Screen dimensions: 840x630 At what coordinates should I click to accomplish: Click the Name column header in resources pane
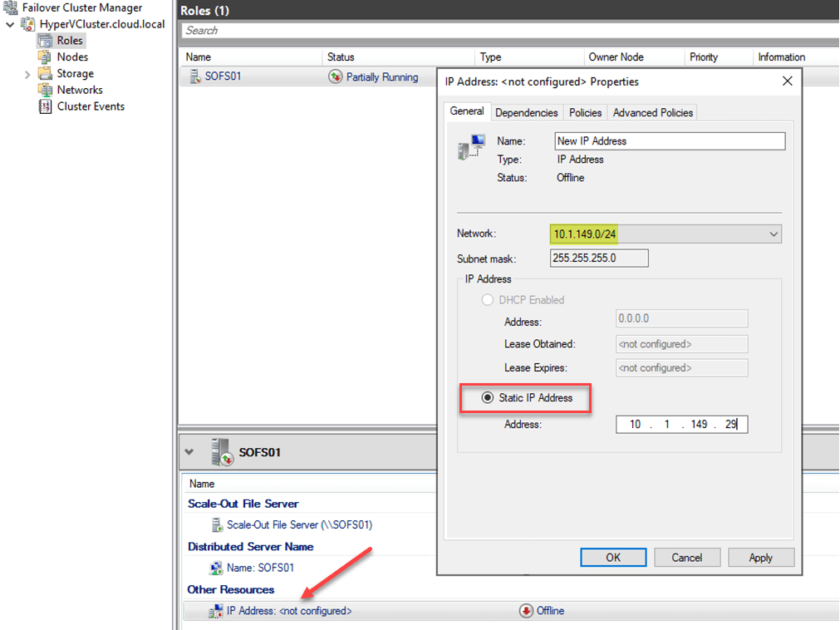tap(201, 484)
